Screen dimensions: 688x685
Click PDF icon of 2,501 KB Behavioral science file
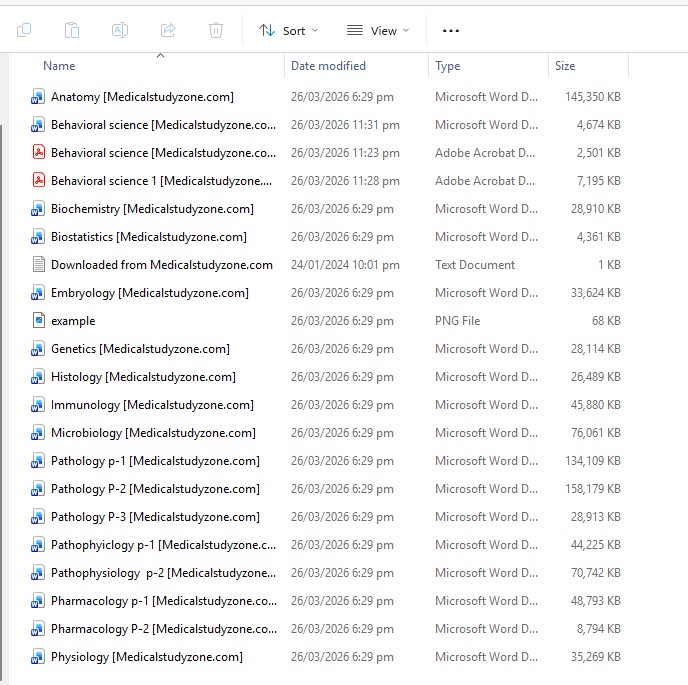point(39,153)
